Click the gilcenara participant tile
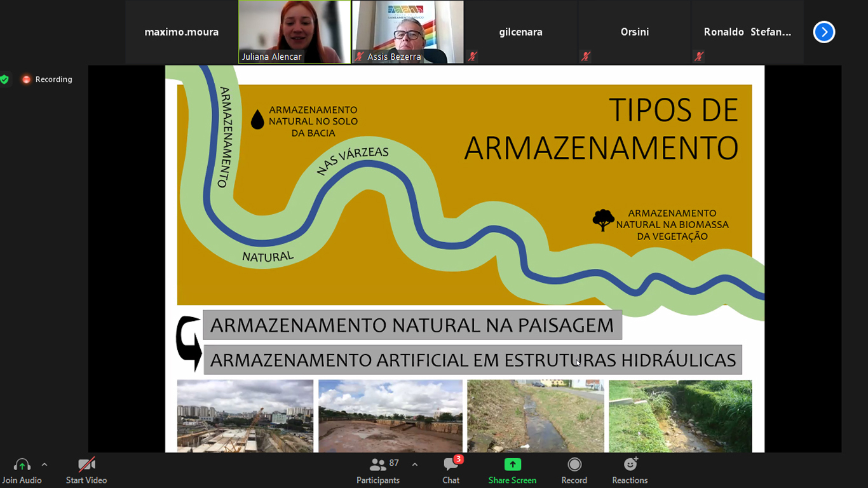This screenshot has width=868, height=488. (520, 32)
